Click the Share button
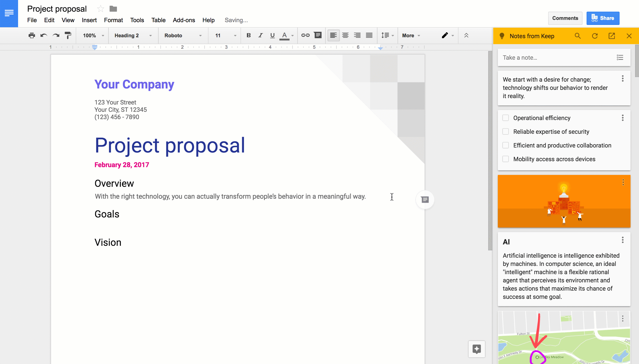 603,18
